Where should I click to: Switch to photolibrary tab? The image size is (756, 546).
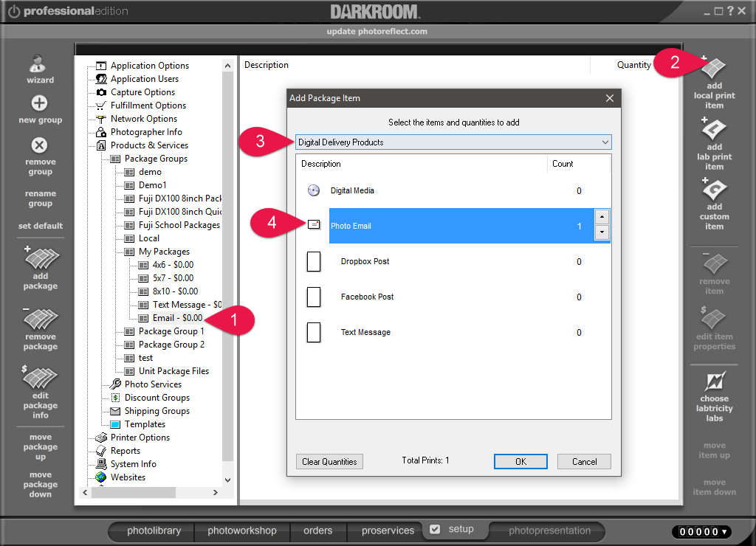pyautogui.click(x=154, y=531)
